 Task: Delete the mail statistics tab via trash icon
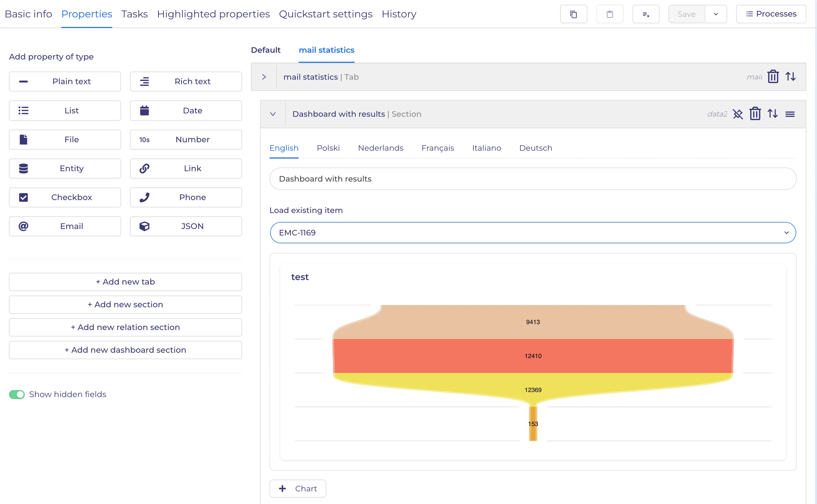point(773,77)
